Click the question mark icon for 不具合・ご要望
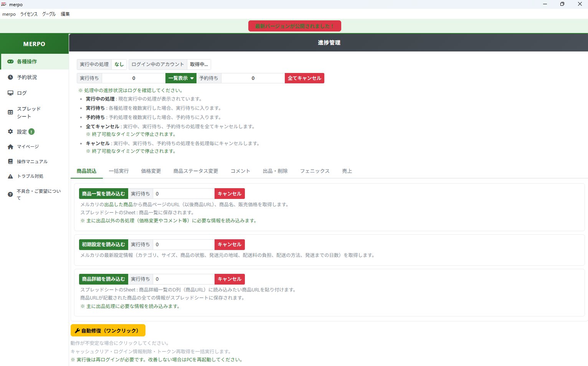 [x=10, y=194]
